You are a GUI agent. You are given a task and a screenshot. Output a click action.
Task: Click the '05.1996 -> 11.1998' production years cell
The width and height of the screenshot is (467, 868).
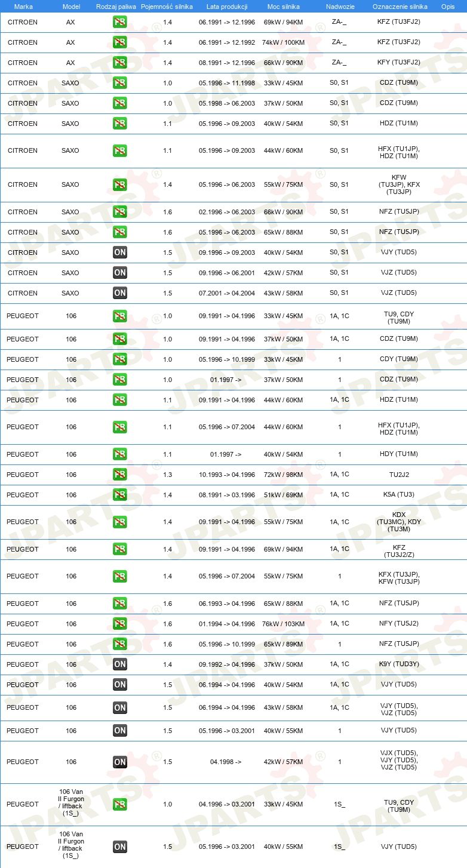click(x=227, y=84)
